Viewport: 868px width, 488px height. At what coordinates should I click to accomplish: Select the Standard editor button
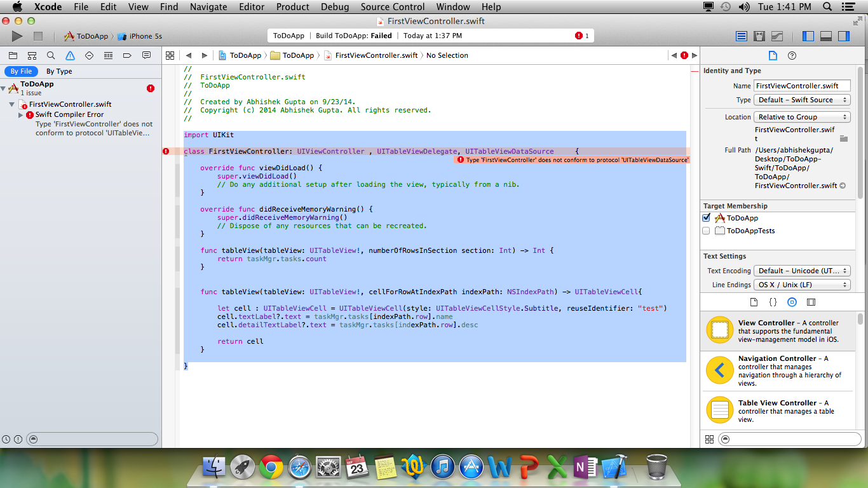tap(742, 36)
